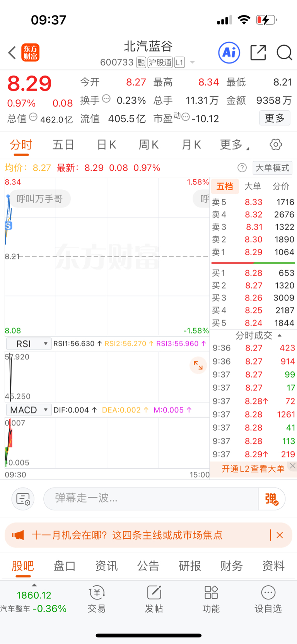
Task: Tap 设自选 add to watchlist
Action: click(x=268, y=599)
